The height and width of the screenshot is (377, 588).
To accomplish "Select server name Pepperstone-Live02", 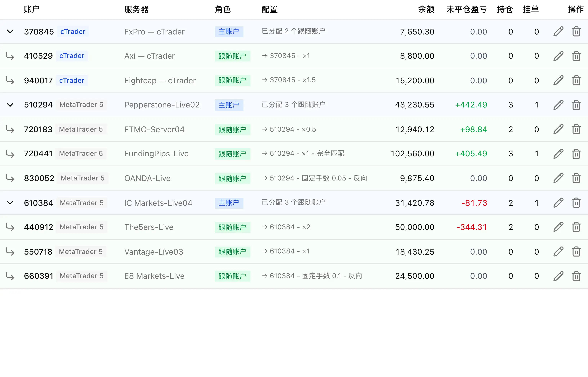I will [x=162, y=105].
